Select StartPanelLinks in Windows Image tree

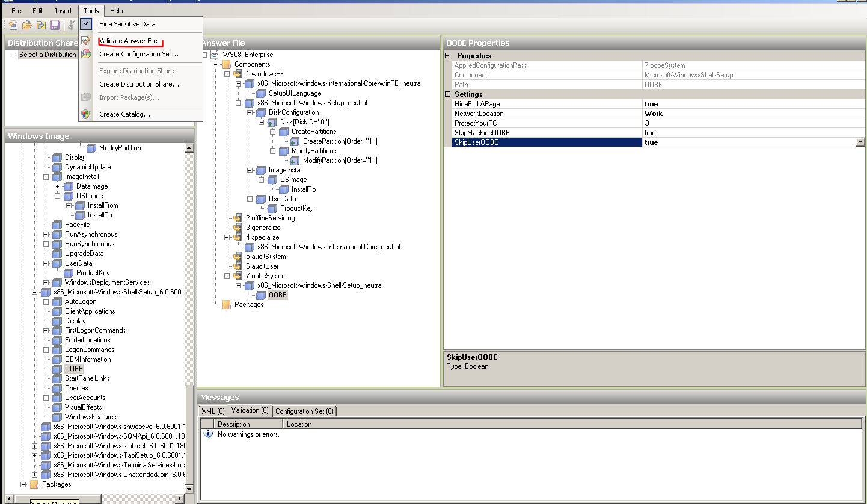[x=87, y=378]
